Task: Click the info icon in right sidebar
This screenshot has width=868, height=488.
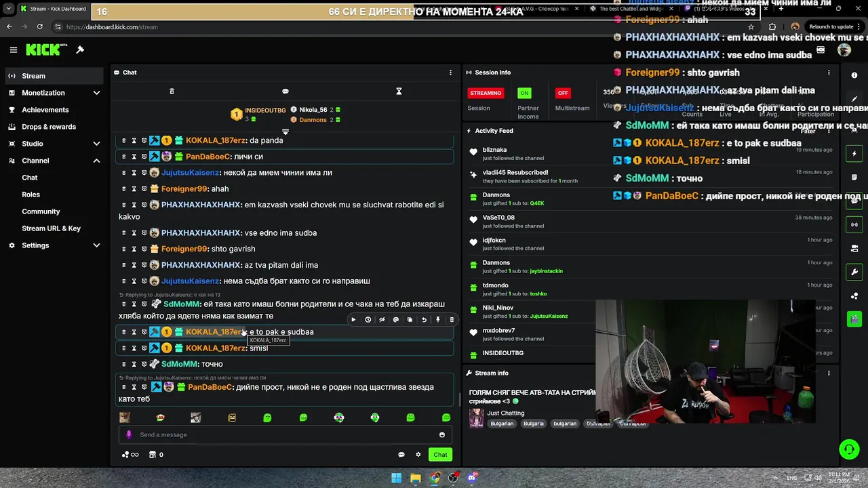Action: (854, 75)
